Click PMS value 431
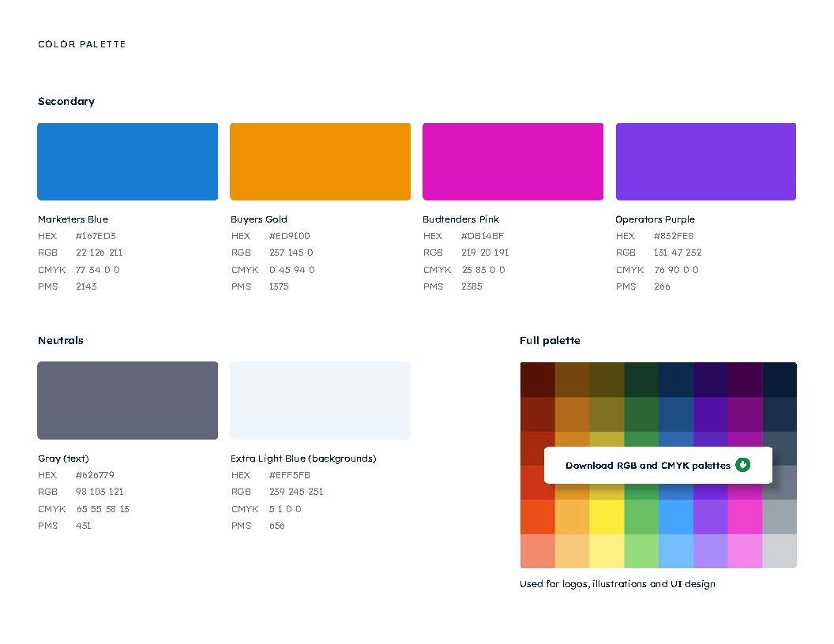The image size is (834, 644). [x=84, y=526]
